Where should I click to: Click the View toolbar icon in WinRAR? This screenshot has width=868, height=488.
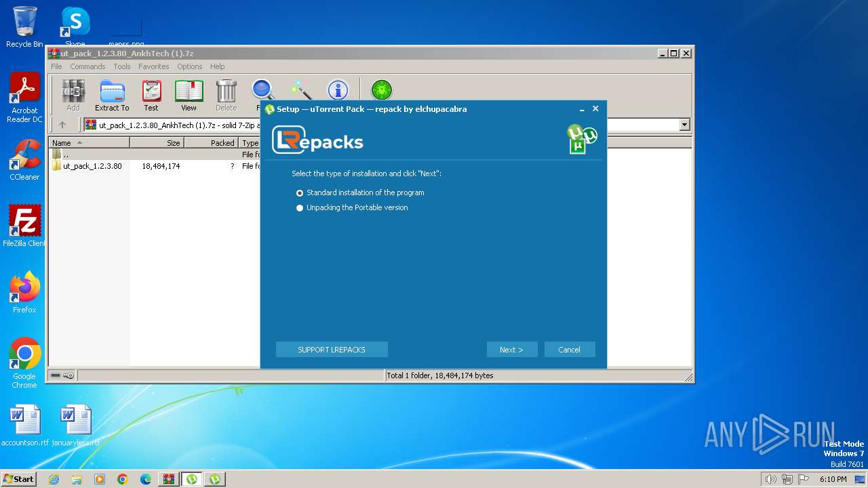point(189,95)
